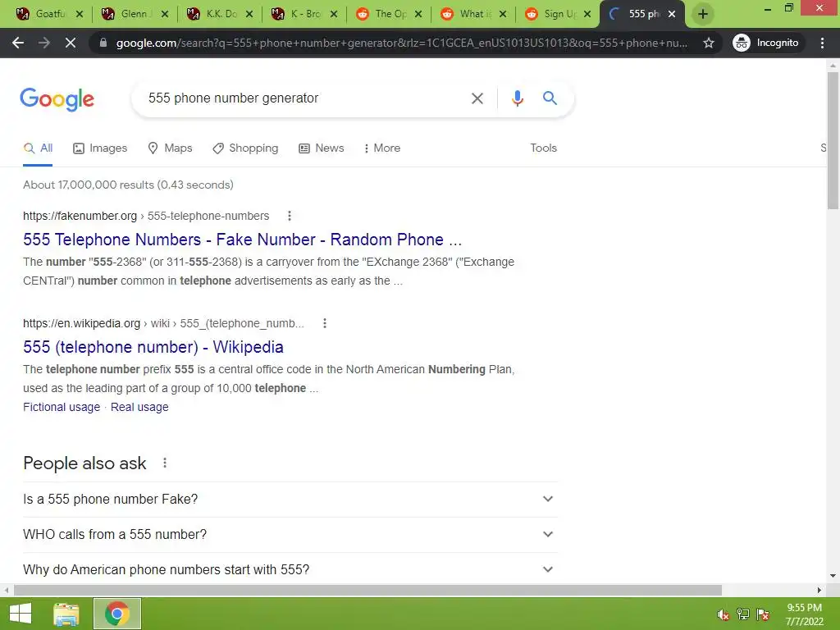Select the All results tab
This screenshot has width=840, height=630.
pyautogui.click(x=38, y=148)
